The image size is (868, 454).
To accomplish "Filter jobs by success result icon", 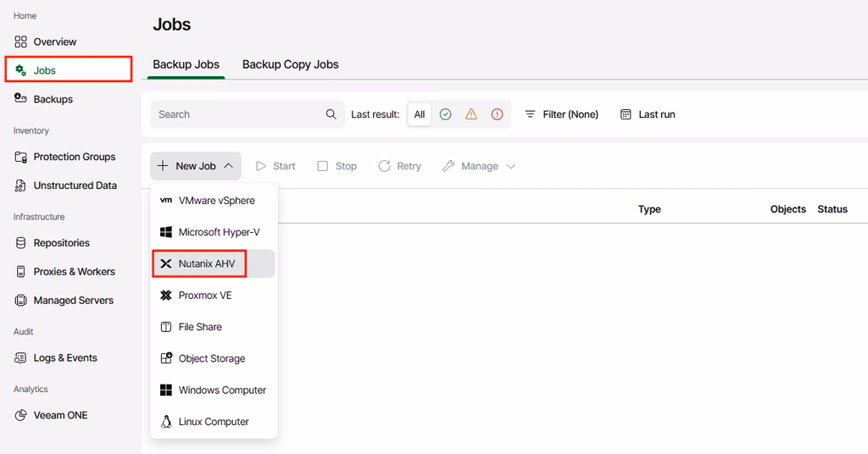I will pyautogui.click(x=445, y=113).
